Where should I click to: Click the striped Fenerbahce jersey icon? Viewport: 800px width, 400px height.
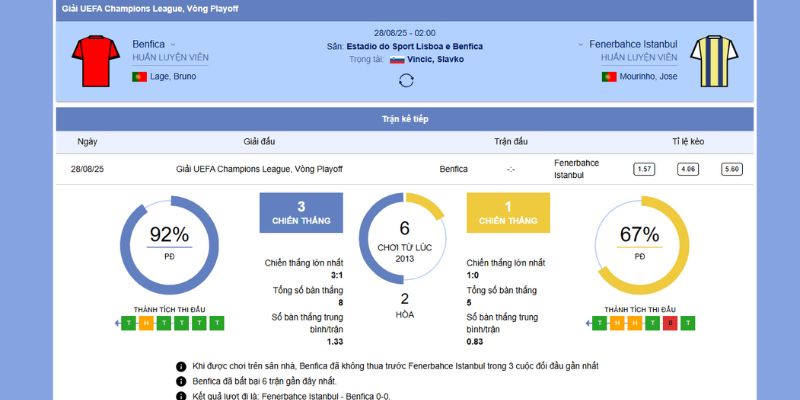(x=712, y=60)
